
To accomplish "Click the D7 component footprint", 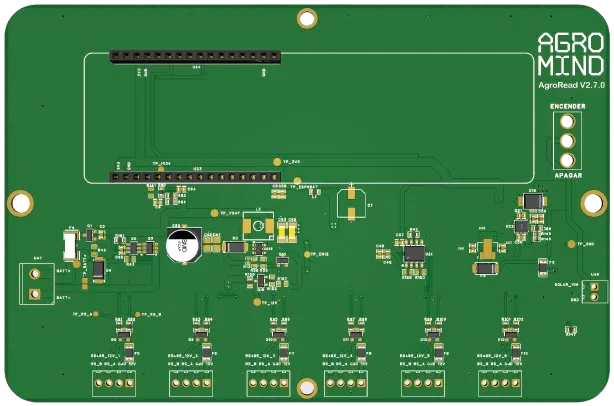I will [x=352, y=203].
